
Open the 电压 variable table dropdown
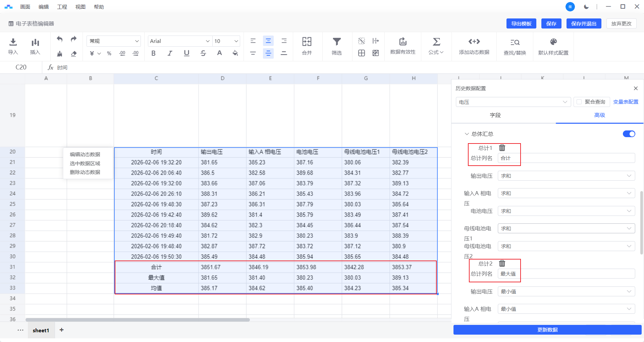(513, 102)
